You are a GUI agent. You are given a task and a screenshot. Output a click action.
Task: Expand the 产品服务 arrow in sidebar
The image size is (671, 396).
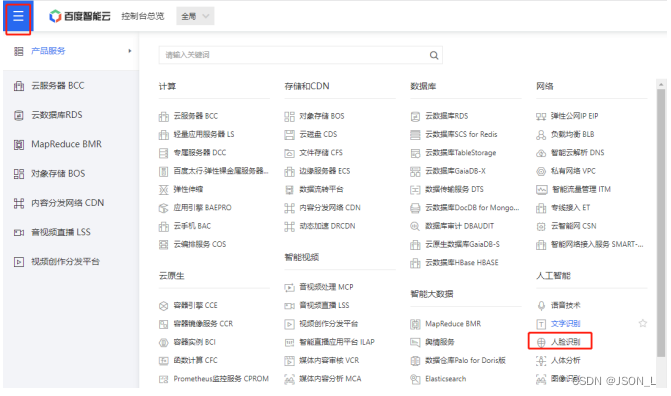pos(129,51)
